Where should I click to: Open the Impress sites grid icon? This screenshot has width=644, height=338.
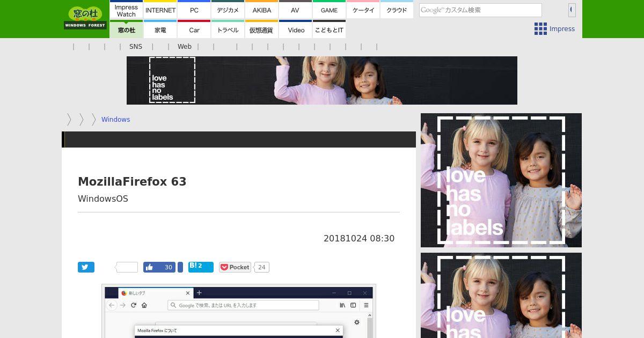click(540, 29)
